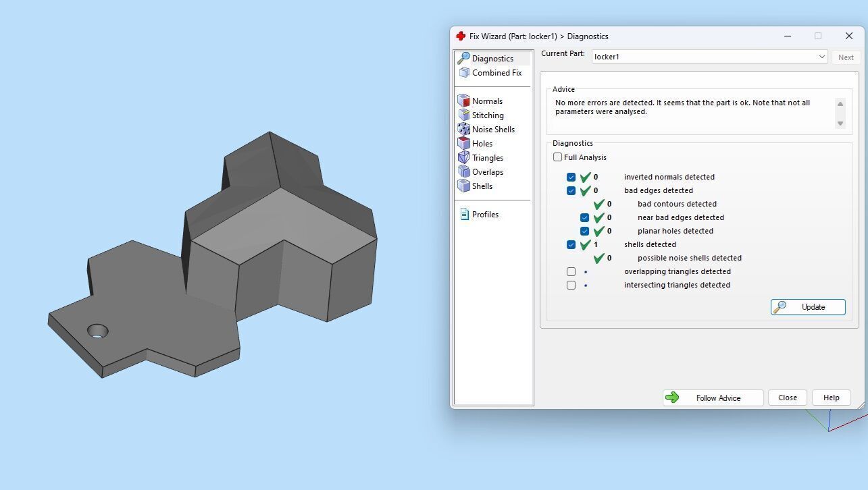Image resolution: width=868 pixels, height=490 pixels.
Task: Click green checkmark beside inverted normals
Action: coord(586,177)
